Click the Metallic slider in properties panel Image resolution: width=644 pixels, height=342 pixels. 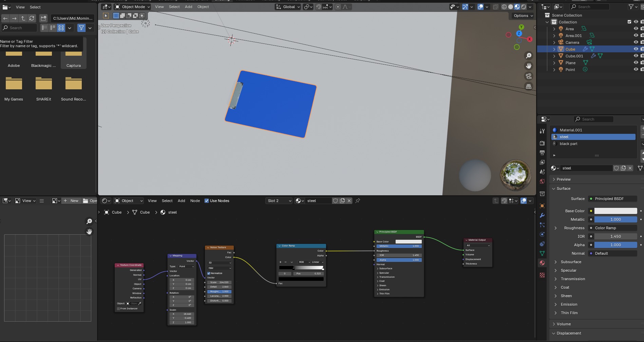pos(615,219)
